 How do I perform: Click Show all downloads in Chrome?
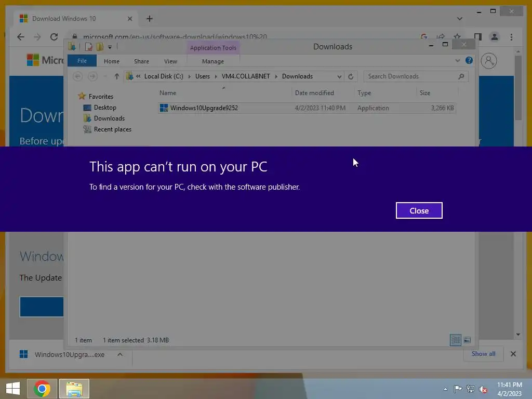pos(483,354)
